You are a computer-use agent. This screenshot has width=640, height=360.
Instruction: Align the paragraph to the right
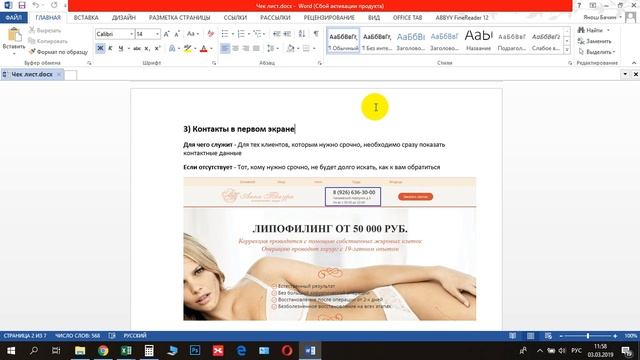click(246, 49)
